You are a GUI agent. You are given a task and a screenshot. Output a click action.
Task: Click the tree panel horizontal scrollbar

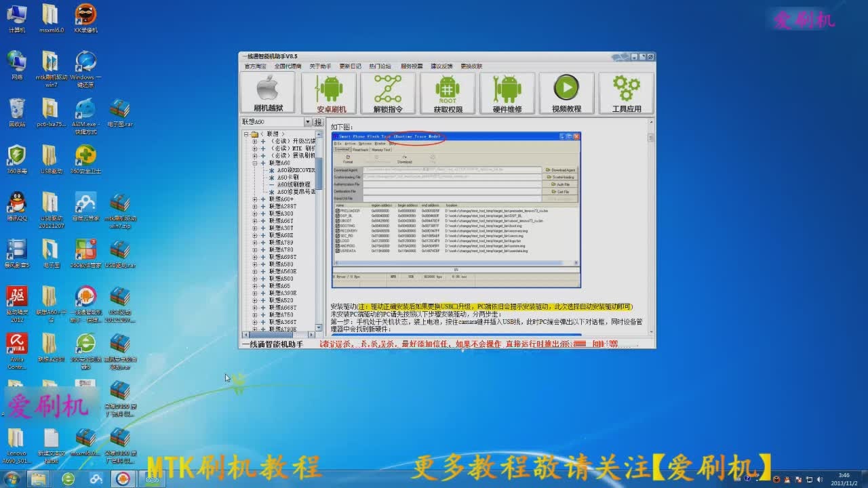point(279,335)
